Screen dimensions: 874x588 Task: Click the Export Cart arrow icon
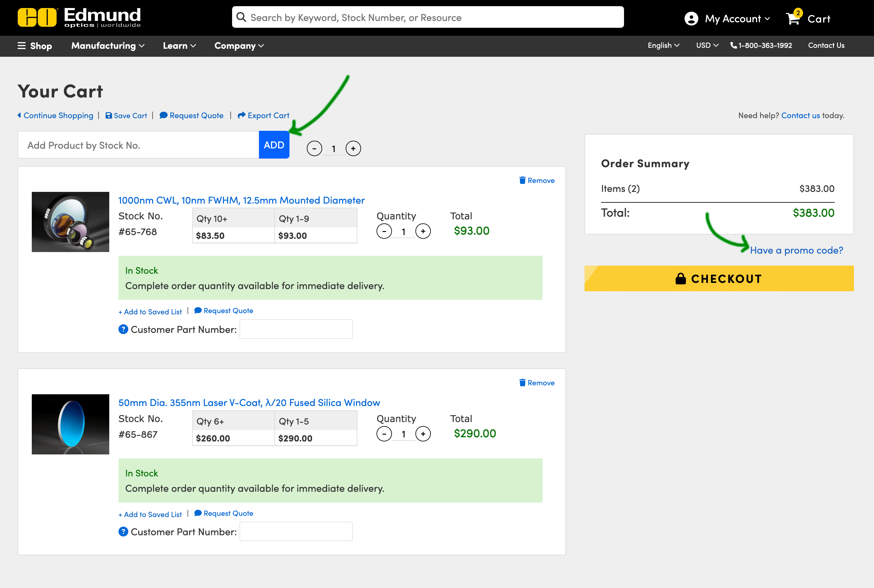pyautogui.click(x=242, y=115)
